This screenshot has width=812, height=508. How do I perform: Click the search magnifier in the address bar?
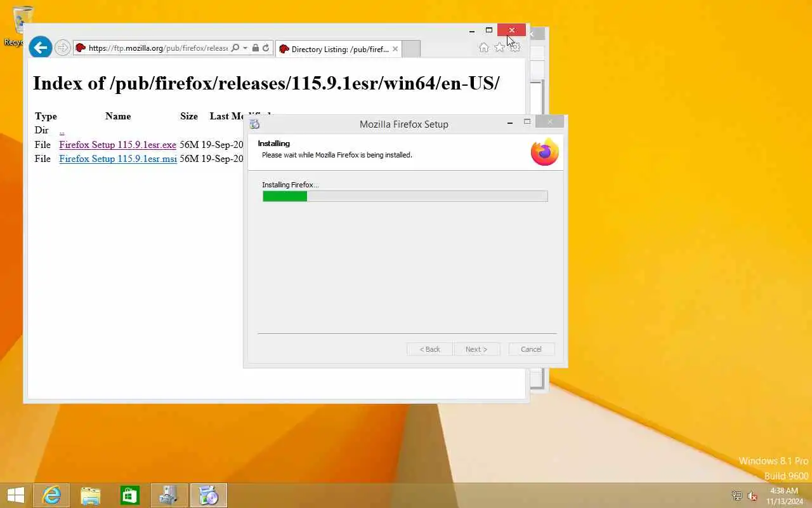coord(235,48)
